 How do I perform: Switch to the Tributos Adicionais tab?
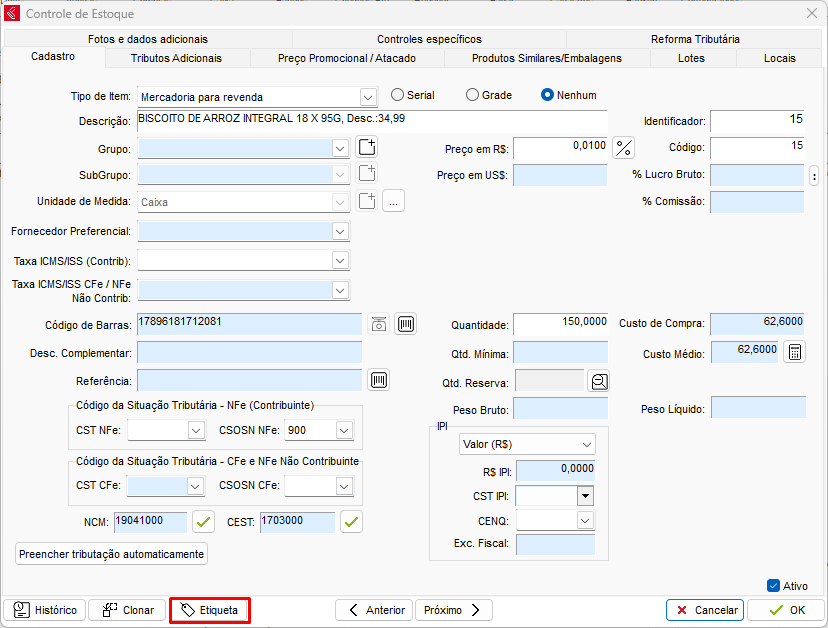(x=176, y=58)
